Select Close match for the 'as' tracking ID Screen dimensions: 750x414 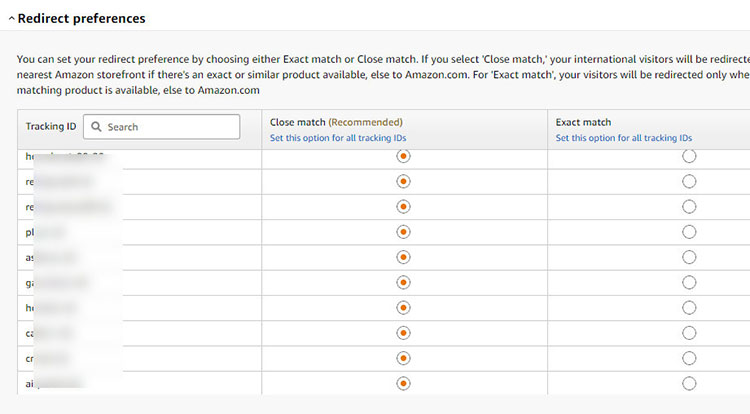coord(403,257)
